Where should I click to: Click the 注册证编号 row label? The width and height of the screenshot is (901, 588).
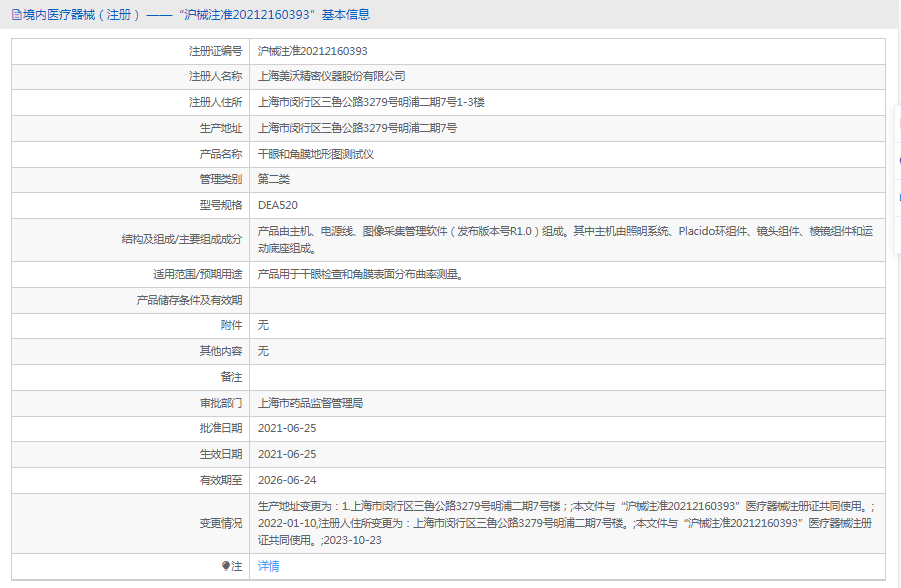coord(215,51)
